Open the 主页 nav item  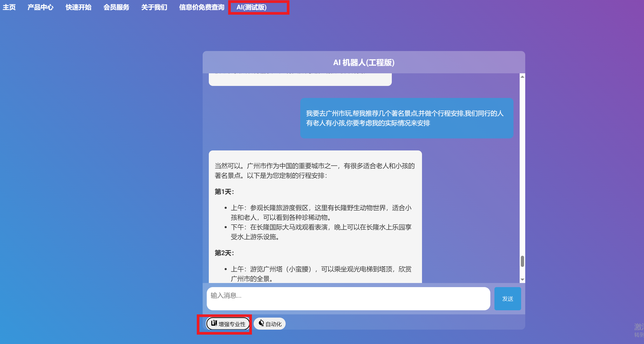(x=9, y=7)
